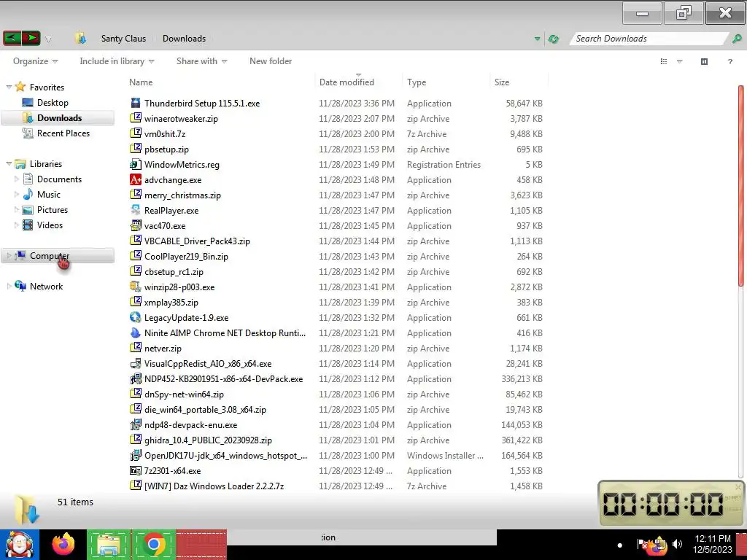The width and height of the screenshot is (747, 560).
Task: Select OpenJDK17U installer icon
Action: 136,455
